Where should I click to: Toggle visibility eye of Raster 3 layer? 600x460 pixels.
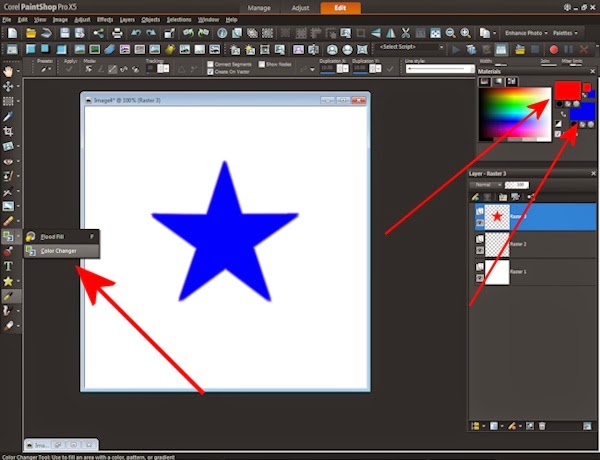479,223
